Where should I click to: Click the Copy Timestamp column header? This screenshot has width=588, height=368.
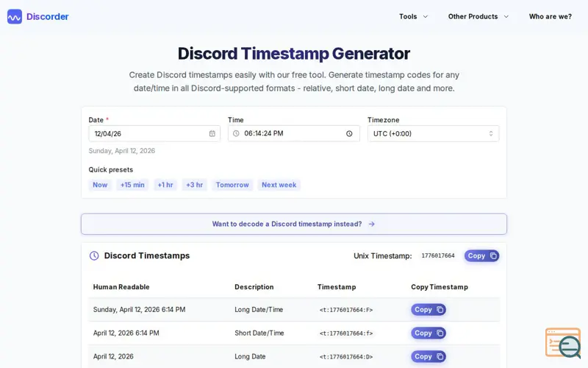(x=440, y=287)
